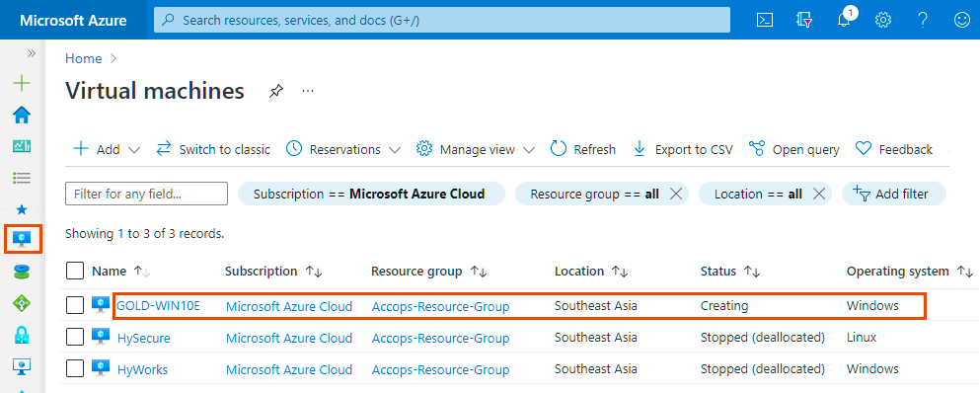Screen dimensions: 980x393
Task: Open Directory and subscription filter icon
Action: click(803, 20)
